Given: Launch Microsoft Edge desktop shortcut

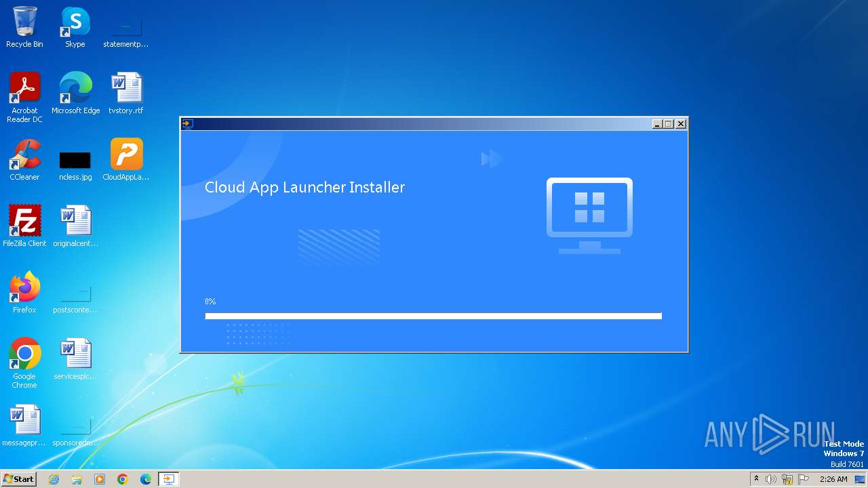Looking at the screenshot, I should tap(75, 94).
